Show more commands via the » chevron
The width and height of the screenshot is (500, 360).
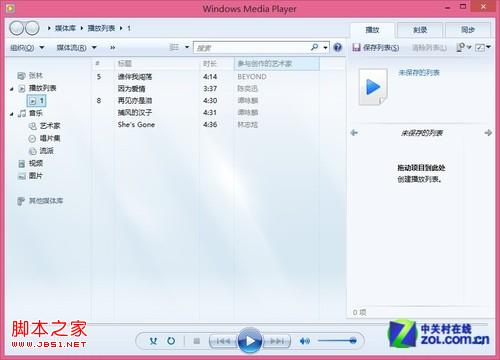coord(113,48)
